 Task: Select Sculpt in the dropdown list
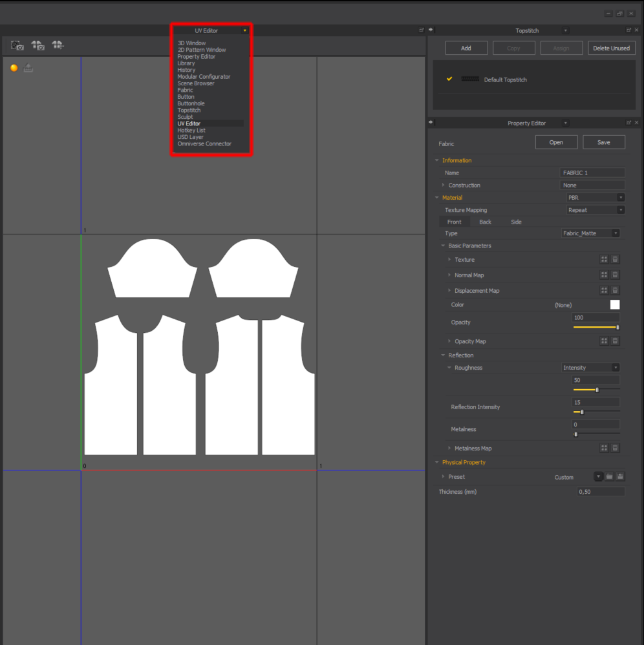[186, 116]
